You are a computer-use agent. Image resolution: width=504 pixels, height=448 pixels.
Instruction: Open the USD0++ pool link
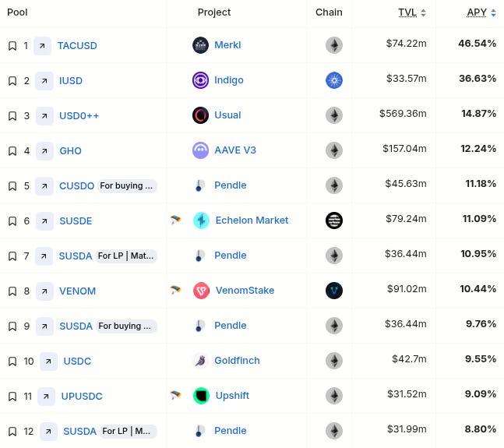click(x=79, y=116)
